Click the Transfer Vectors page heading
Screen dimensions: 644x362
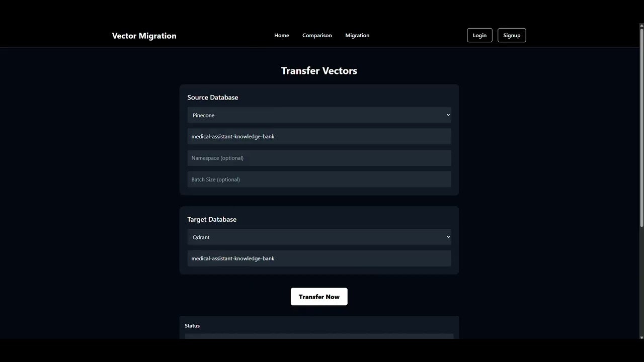pyautogui.click(x=319, y=70)
